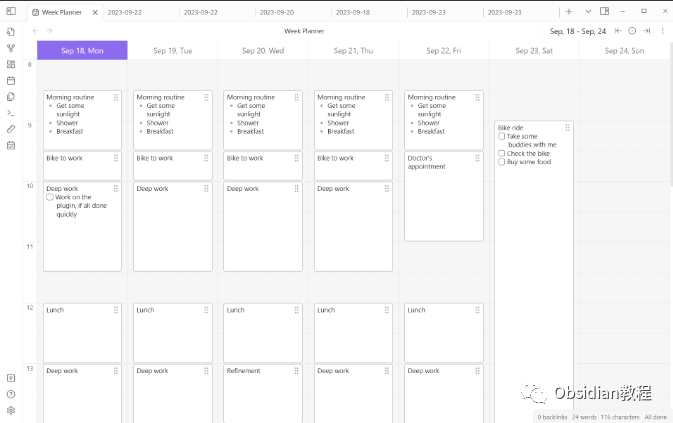Viewport: 673px width, 423px height.
Task: Select the Sep 24, Sun day header
Action: (x=624, y=51)
